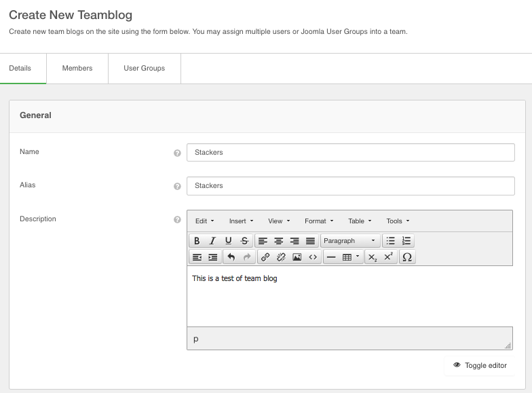Insert or edit a link
Image resolution: width=532 pixels, height=393 pixels.
pyautogui.click(x=265, y=257)
